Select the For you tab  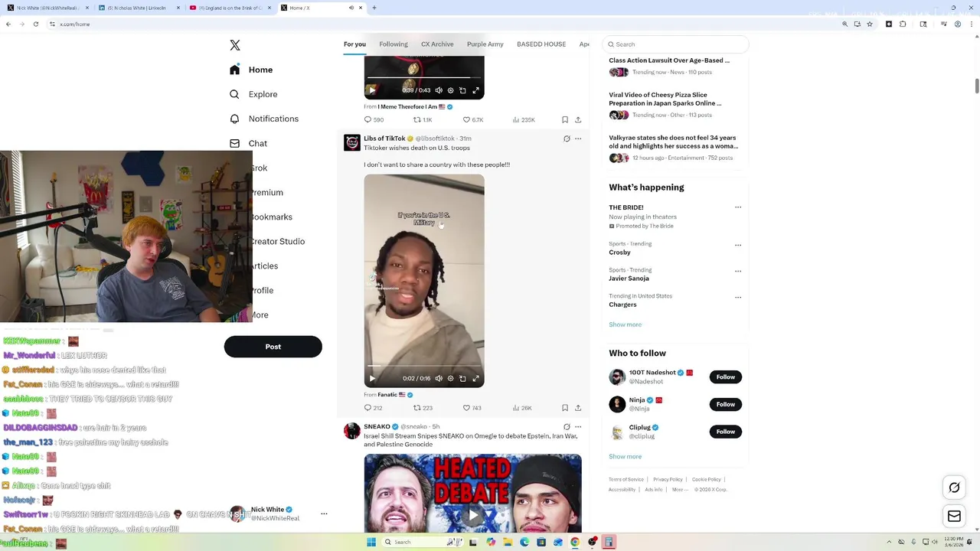point(354,44)
